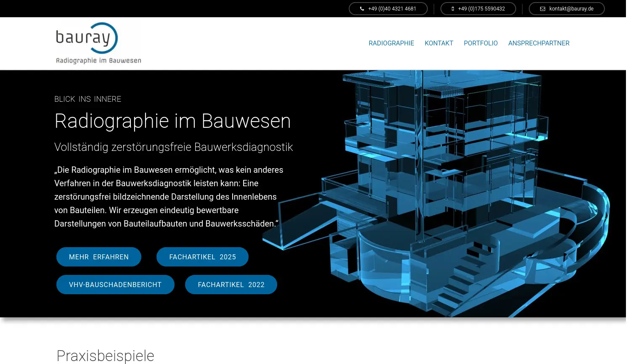Click the Radiographie im Bauwesen headline

[x=173, y=121]
